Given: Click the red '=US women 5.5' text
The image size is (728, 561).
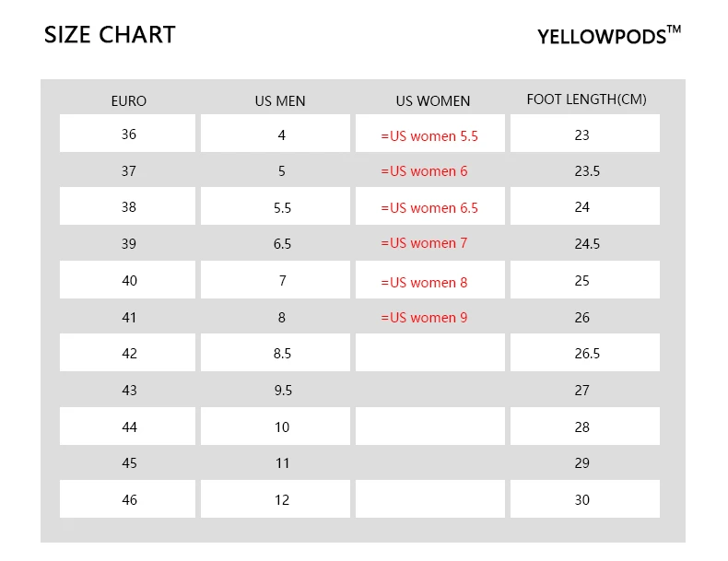Looking at the screenshot, I should [x=429, y=136].
